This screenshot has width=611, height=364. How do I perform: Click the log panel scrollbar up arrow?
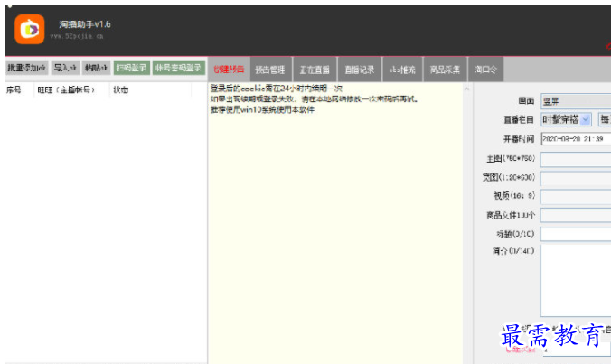coord(466,89)
